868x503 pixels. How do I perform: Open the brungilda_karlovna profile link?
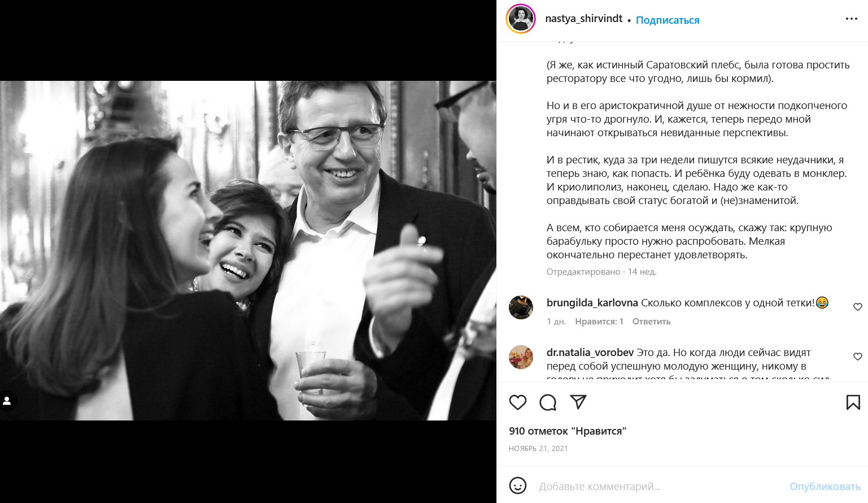coord(592,303)
